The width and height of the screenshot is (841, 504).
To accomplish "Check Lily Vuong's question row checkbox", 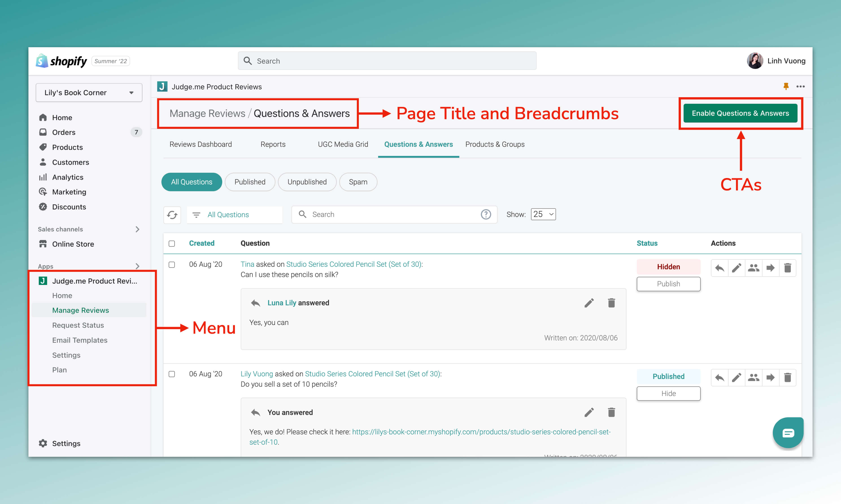I will coord(172,374).
